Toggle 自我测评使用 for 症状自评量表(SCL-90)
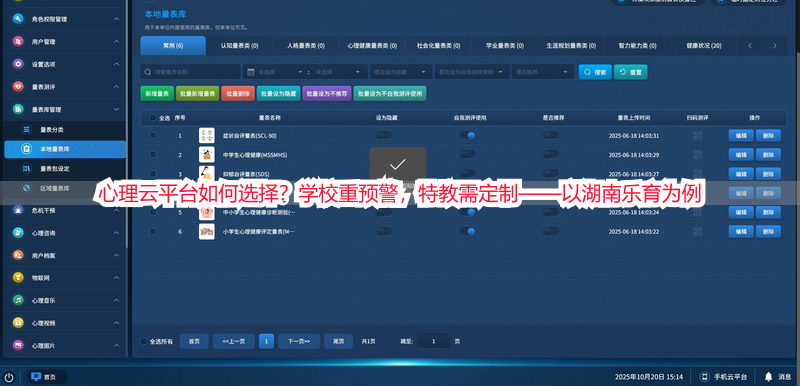The image size is (800, 386). point(467,135)
